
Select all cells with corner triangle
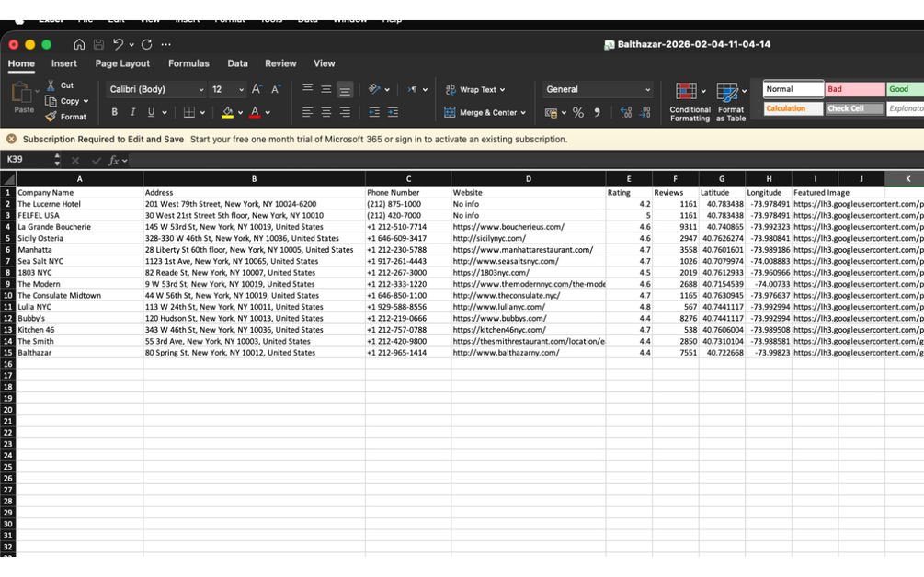pyautogui.click(x=7, y=179)
